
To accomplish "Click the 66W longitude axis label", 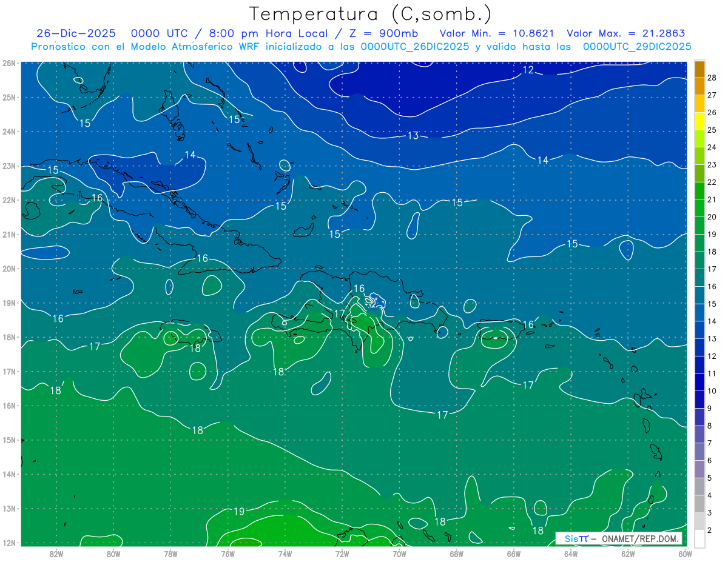I will (x=514, y=553).
